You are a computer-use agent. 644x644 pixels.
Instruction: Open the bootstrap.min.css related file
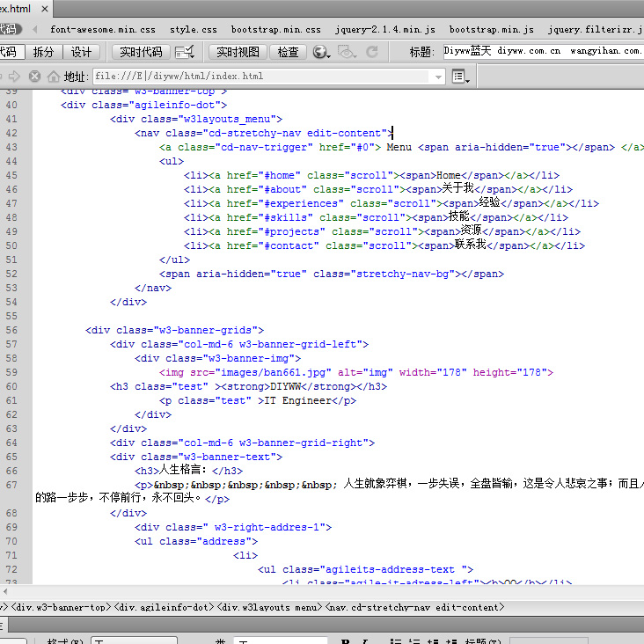pos(275,29)
